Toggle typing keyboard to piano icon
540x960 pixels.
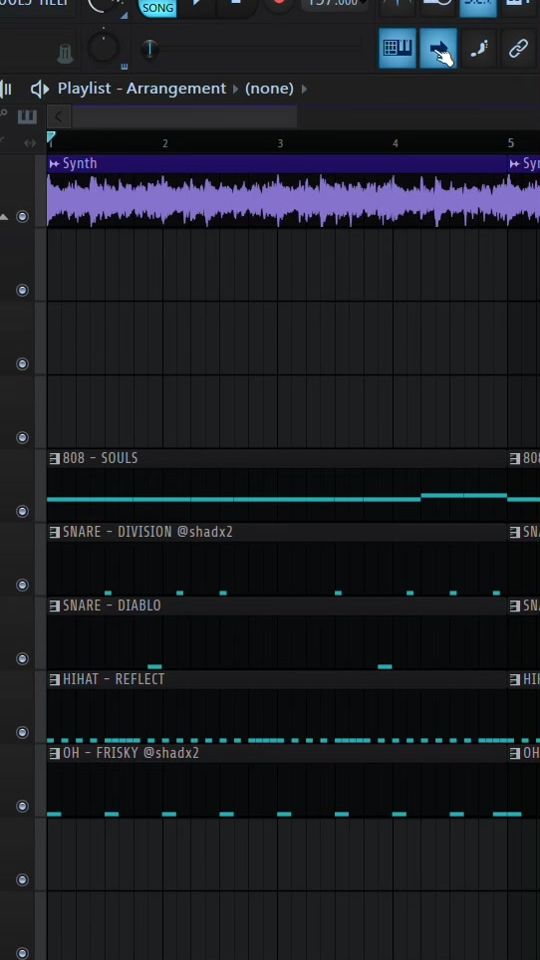click(397, 48)
